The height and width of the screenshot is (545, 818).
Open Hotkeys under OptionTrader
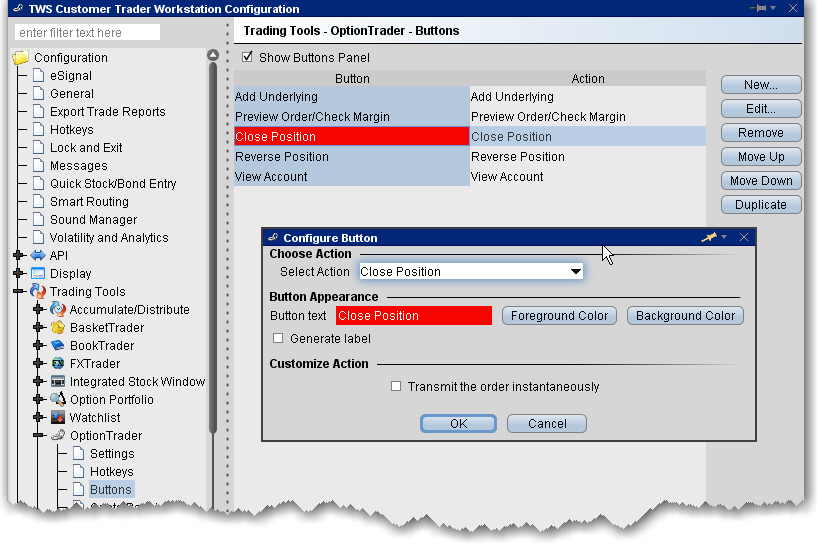tap(111, 472)
